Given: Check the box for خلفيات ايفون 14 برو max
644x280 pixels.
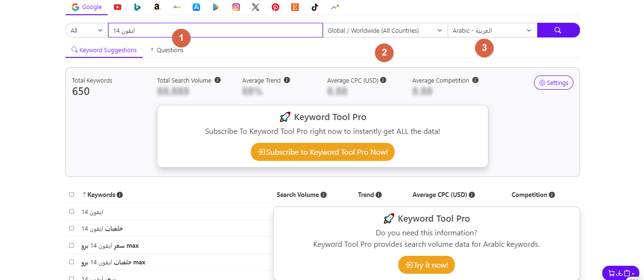Looking at the screenshot, I should [x=72, y=262].
